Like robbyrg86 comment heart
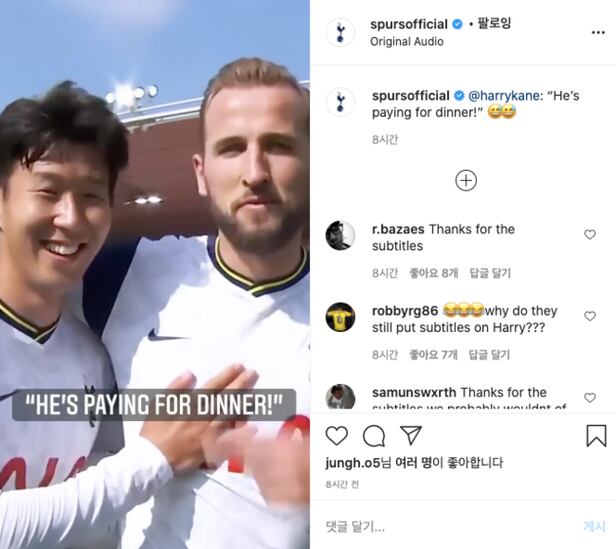Screen dimensions: 616x549 pyautogui.click(x=590, y=316)
